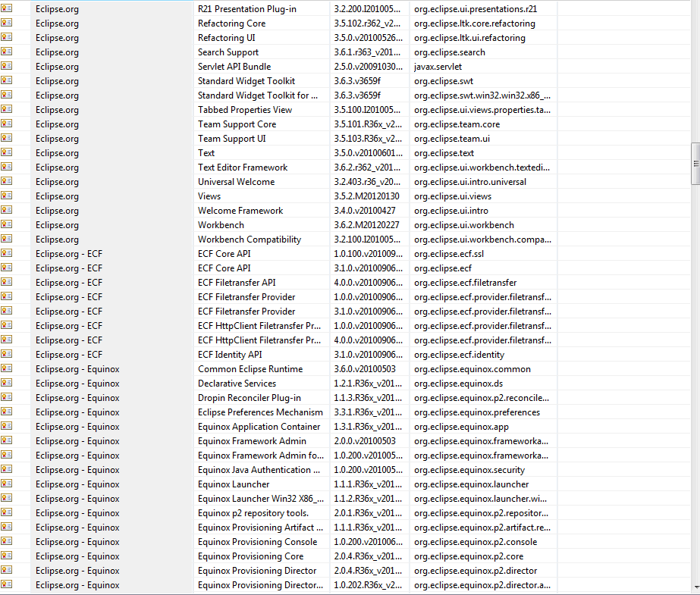Select the 'Text' plug-in name cell
The width and height of the screenshot is (700, 595).
206,153
